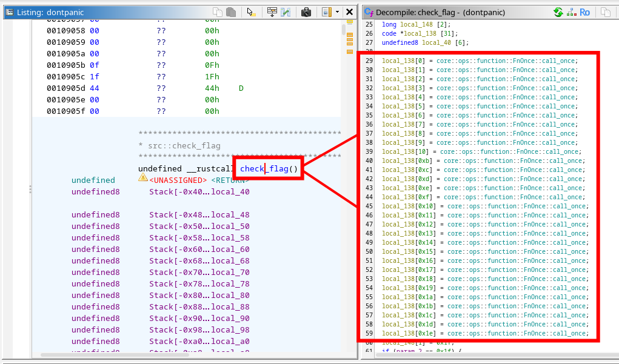Click the 'Ro' icon in Decompile toolbar

pyautogui.click(x=585, y=12)
